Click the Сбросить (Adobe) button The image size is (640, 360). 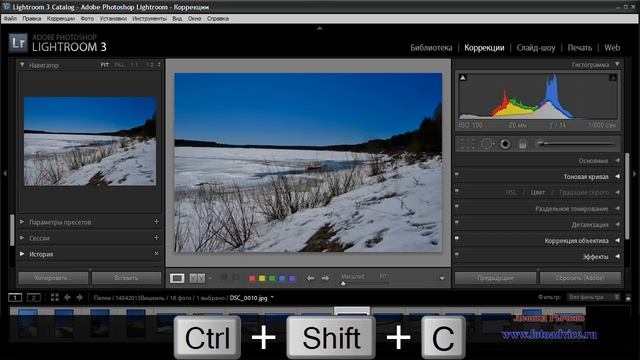pos(580,278)
